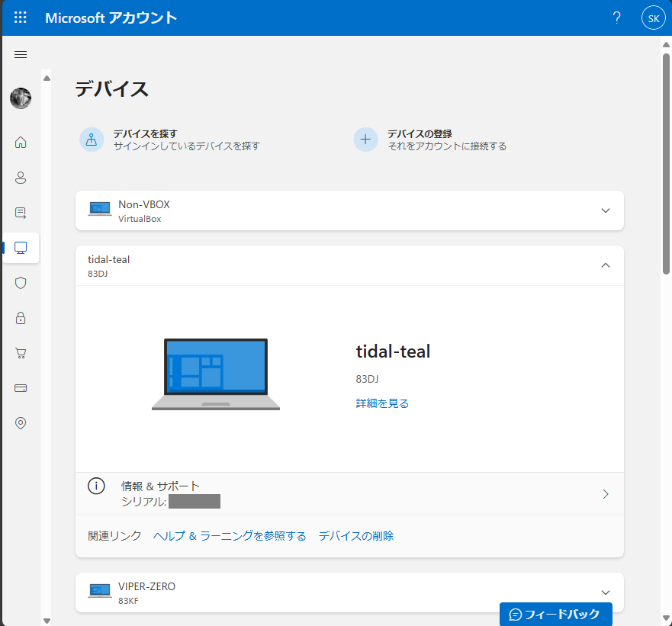Click the page scrollbar up arrow
The height and width of the screenshot is (626, 672).
pyautogui.click(x=666, y=44)
